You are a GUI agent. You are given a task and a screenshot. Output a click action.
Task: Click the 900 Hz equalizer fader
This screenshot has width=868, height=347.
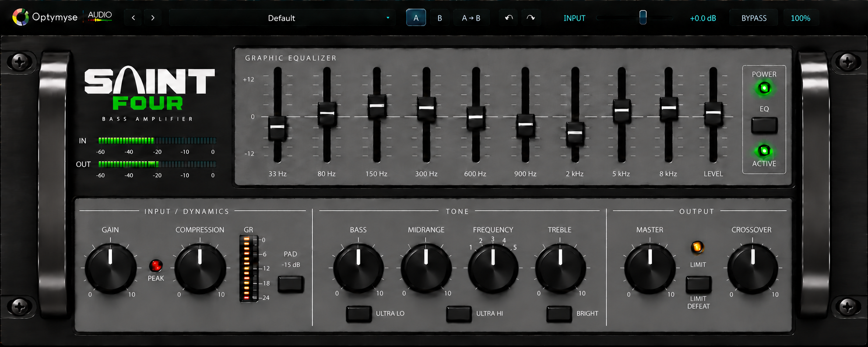(525, 125)
